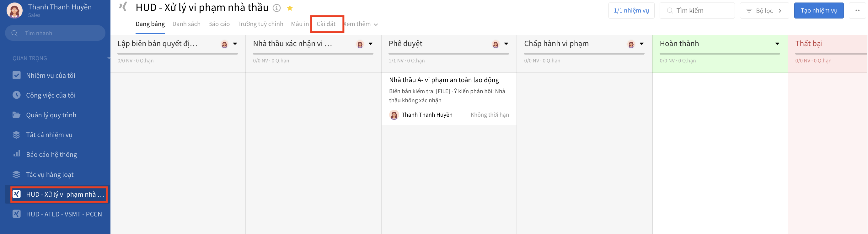
Task: Open the HUD - ATLĐ - VSMT - PCCN workflow
Action: pyautogui.click(x=64, y=214)
